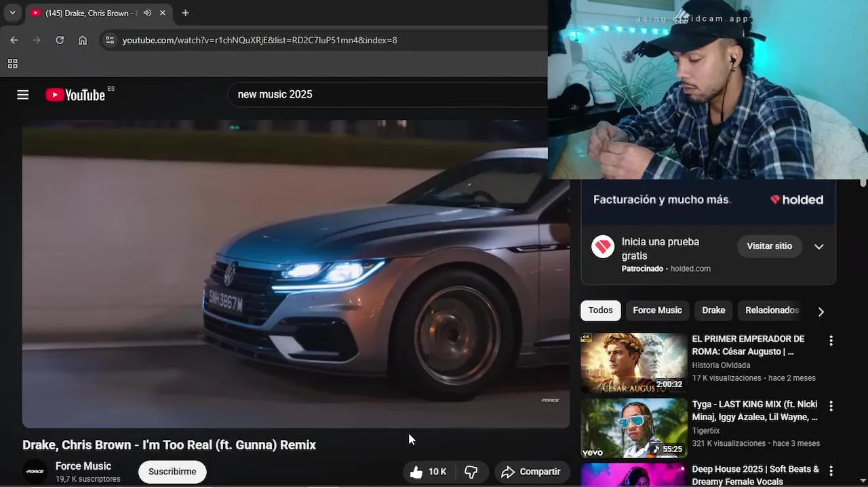Open the Tyga LAST KING MIX thumbnail
This screenshot has width=868, height=488.
tap(633, 428)
